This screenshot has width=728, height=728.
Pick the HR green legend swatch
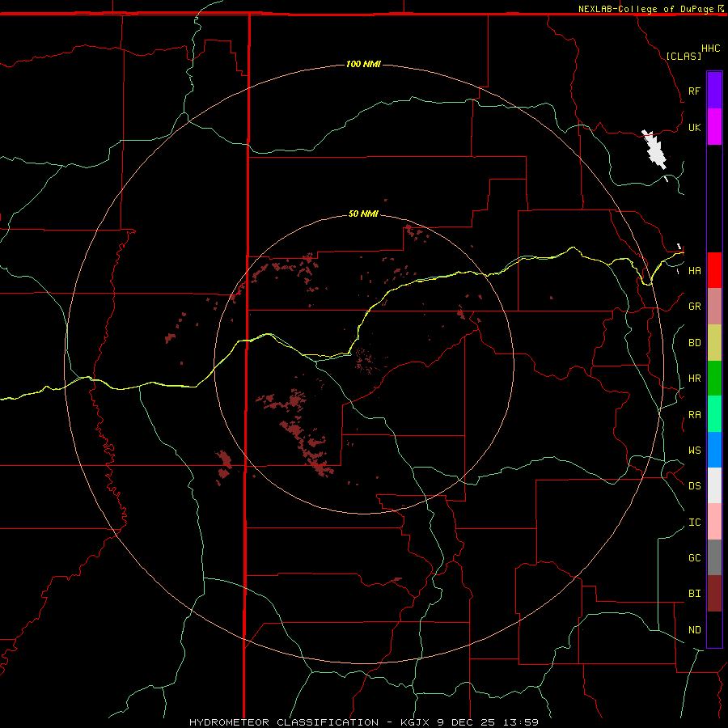tap(714, 379)
